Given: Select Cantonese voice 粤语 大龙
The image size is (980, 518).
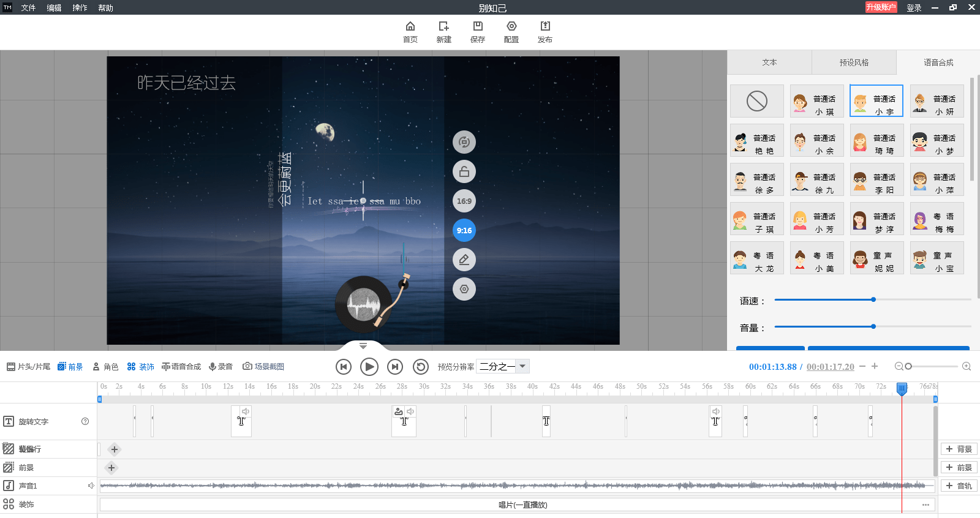Looking at the screenshot, I should click(757, 258).
